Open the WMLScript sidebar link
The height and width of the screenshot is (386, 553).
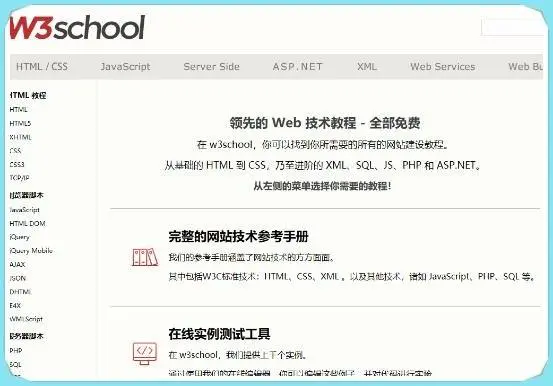pos(26,319)
